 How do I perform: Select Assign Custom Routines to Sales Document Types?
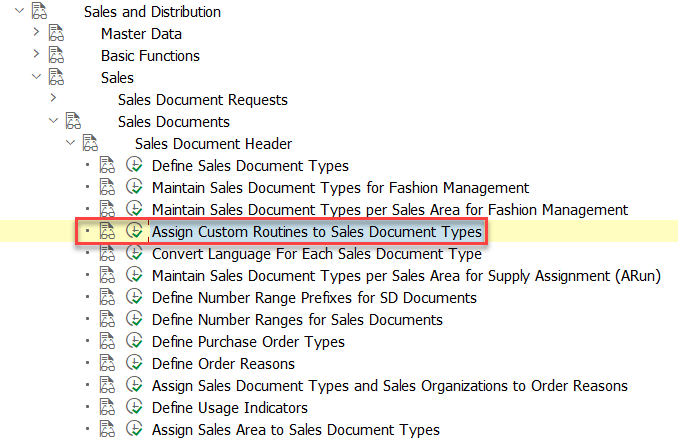pyautogui.click(x=317, y=232)
